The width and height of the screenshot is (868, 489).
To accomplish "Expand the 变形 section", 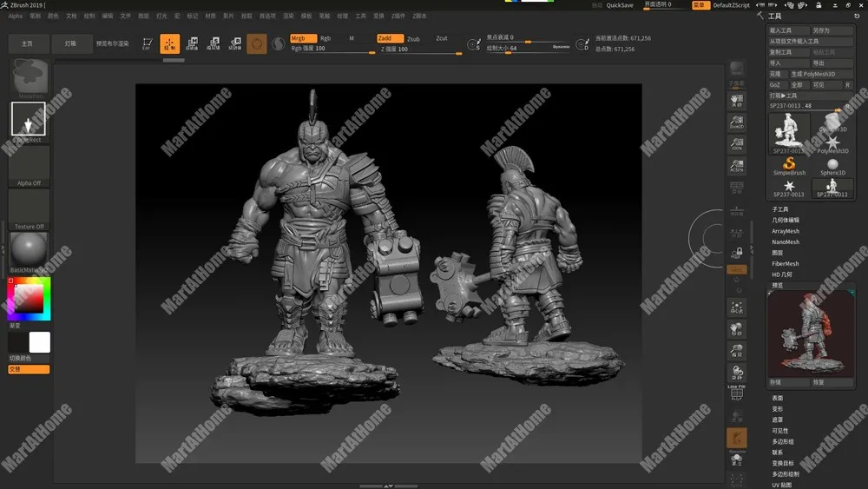I will point(777,409).
